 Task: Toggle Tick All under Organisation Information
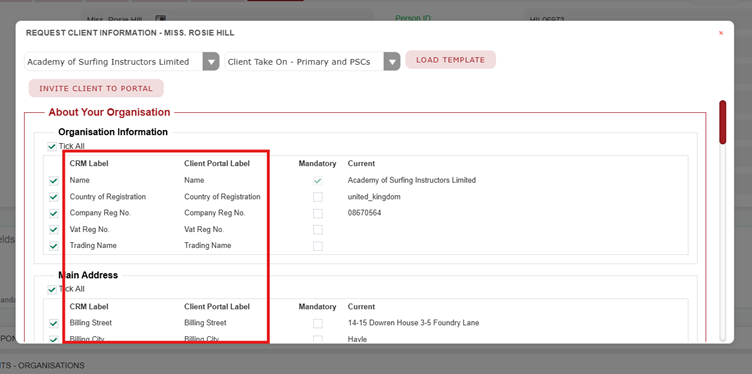coord(52,146)
